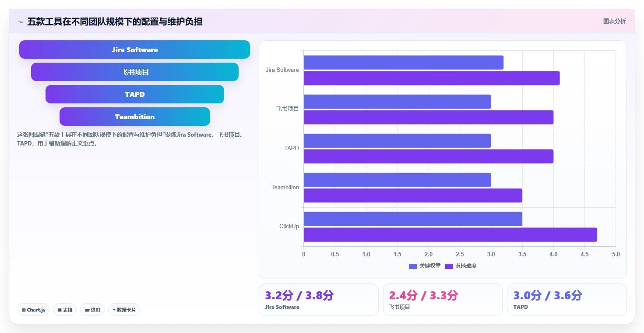Click the 图表分析 label in the header

click(x=614, y=21)
